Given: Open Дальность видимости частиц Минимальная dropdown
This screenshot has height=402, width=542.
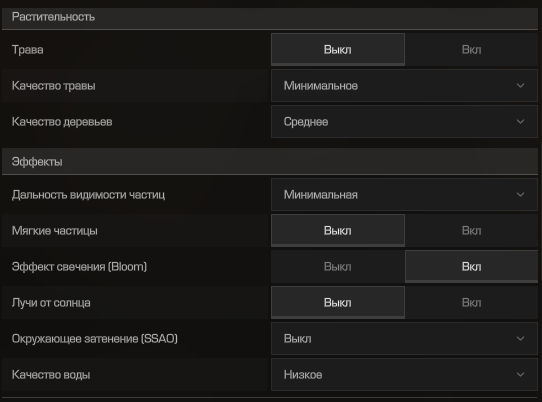Looking at the screenshot, I should 404,195.
